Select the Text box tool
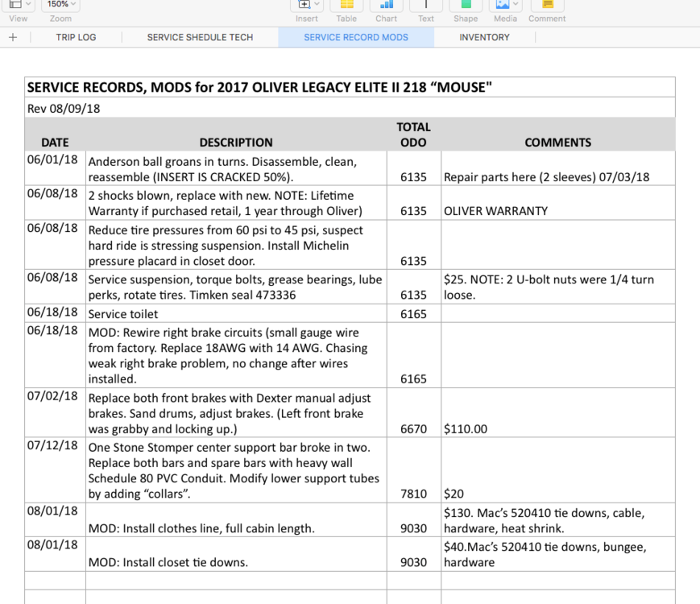 pos(426,6)
